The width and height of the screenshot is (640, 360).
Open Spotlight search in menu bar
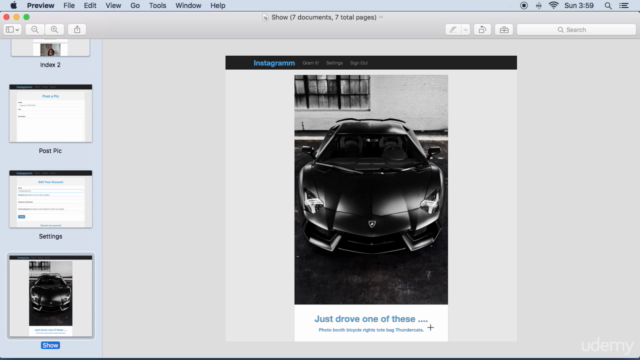click(x=608, y=5)
